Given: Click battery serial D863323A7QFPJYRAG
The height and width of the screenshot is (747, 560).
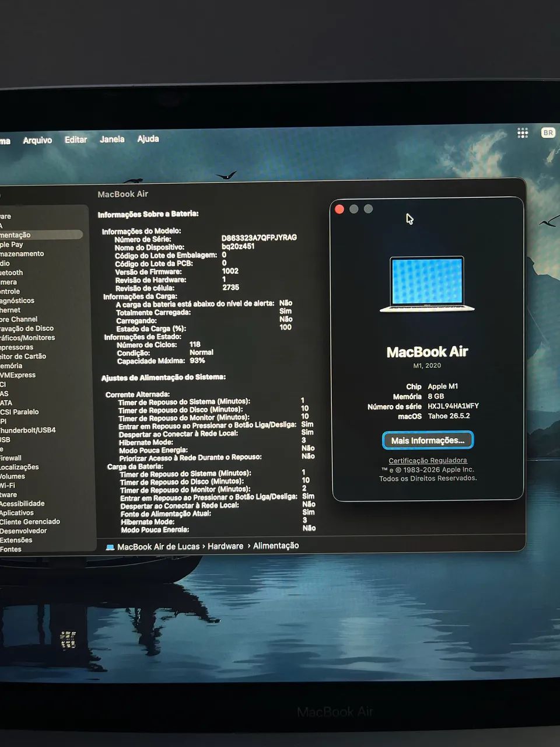Looking at the screenshot, I should point(259,238).
